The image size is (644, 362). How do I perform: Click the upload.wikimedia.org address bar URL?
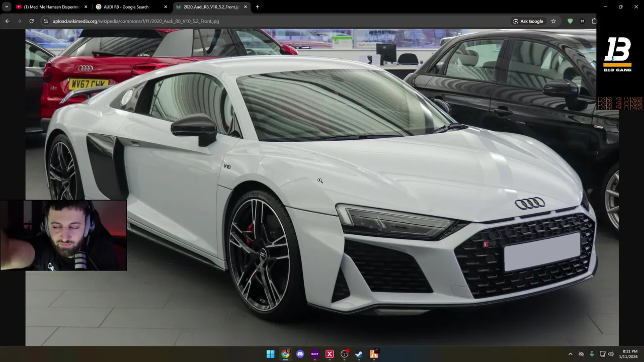coord(136,21)
